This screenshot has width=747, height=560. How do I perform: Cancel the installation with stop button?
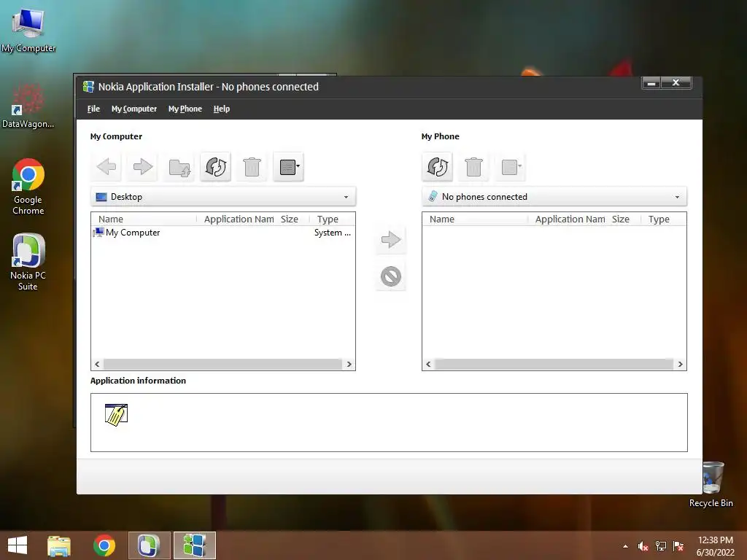click(x=391, y=276)
